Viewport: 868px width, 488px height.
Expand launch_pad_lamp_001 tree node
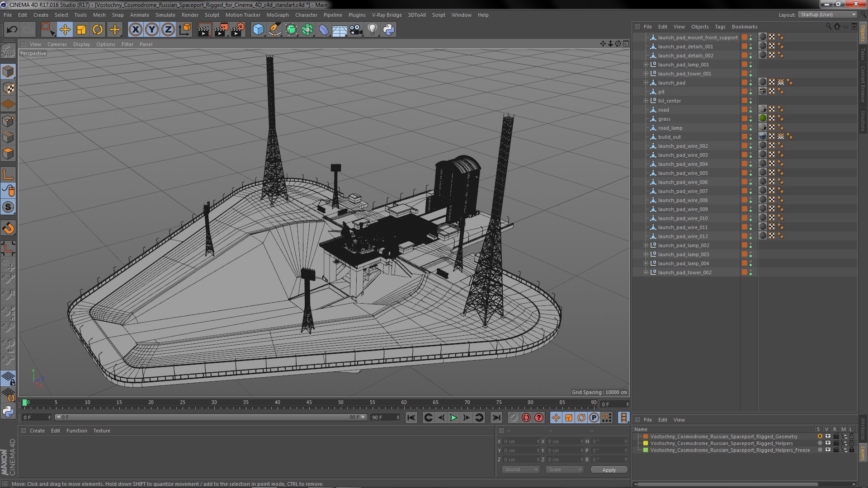646,65
